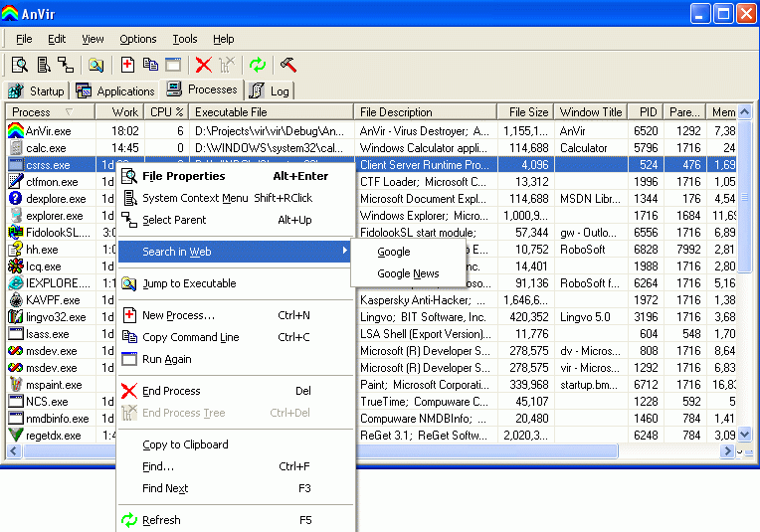This screenshot has height=532, width=760.
Task: Choose Copy Command Line entry
Action: click(236, 337)
